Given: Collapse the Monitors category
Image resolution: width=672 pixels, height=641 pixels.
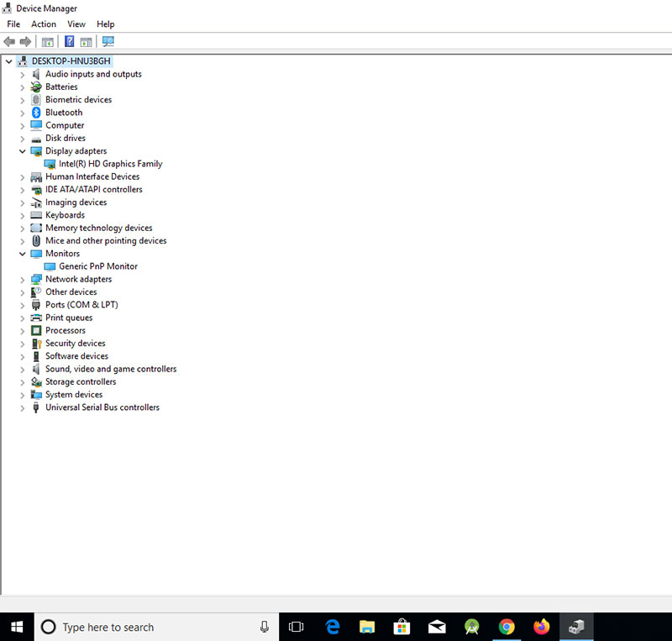Looking at the screenshot, I should pyautogui.click(x=23, y=254).
